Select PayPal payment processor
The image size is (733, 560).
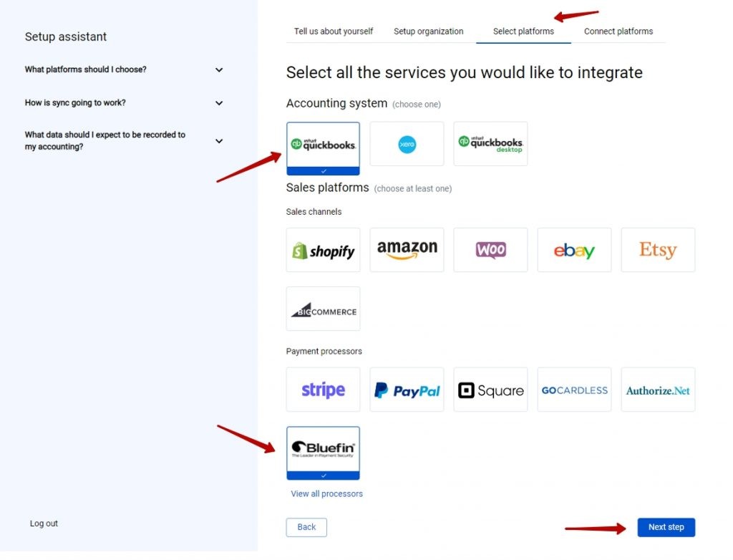pyautogui.click(x=407, y=390)
